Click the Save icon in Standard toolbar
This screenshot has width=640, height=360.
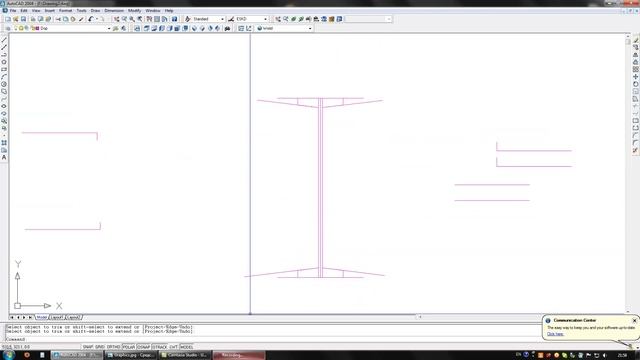23,19
